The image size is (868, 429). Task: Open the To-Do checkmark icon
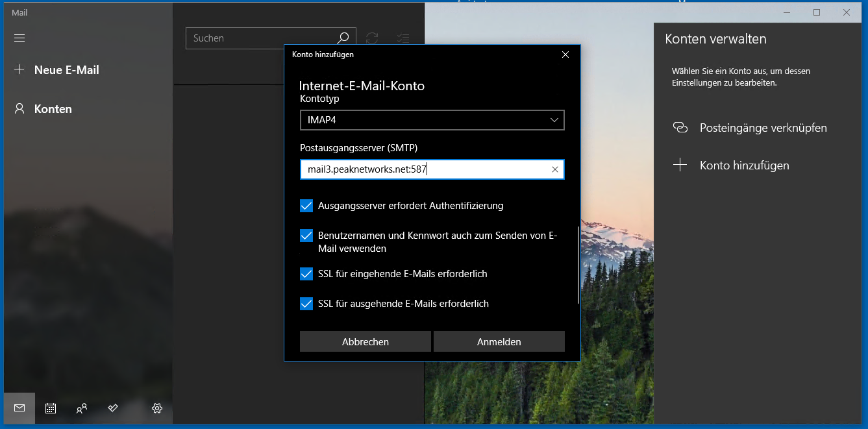coord(112,408)
